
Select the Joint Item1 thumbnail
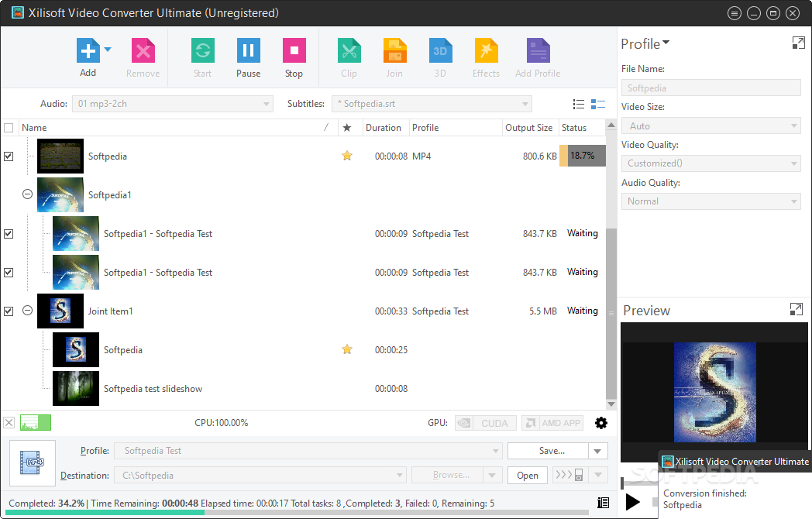[x=60, y=311]
